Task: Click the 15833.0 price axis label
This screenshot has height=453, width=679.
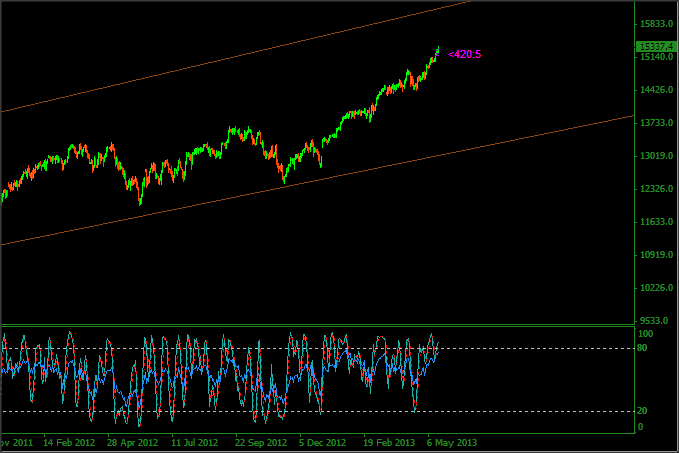Action: pos(655,24)
